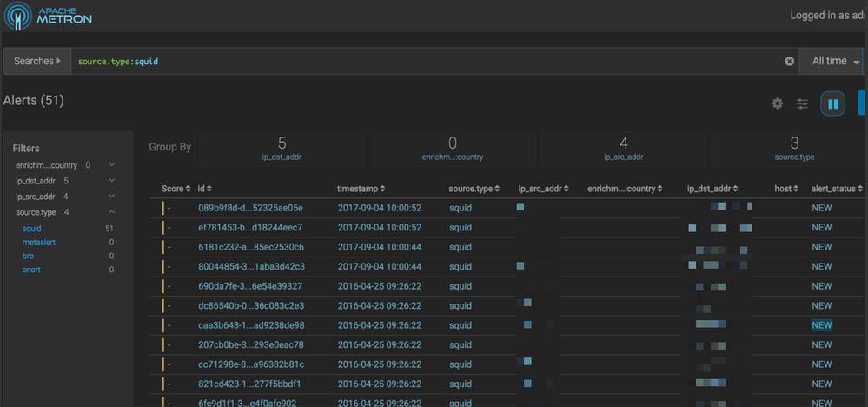Collapse the source.type filter
Viewport: 868px width, 407px height.
point(112,212)
